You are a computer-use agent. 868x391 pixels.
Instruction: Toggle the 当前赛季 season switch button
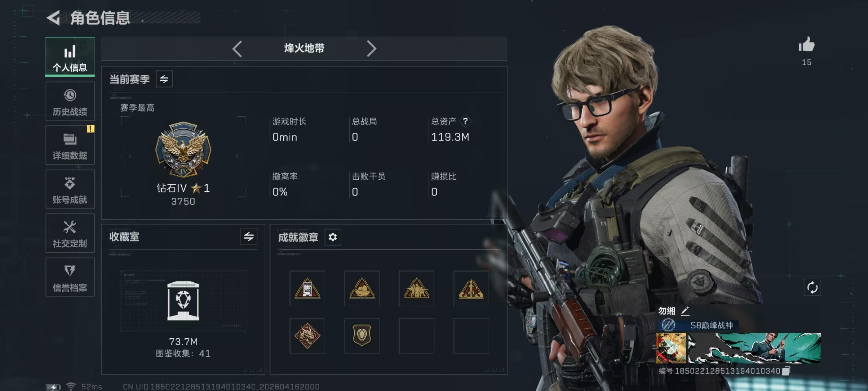[164, 79]
